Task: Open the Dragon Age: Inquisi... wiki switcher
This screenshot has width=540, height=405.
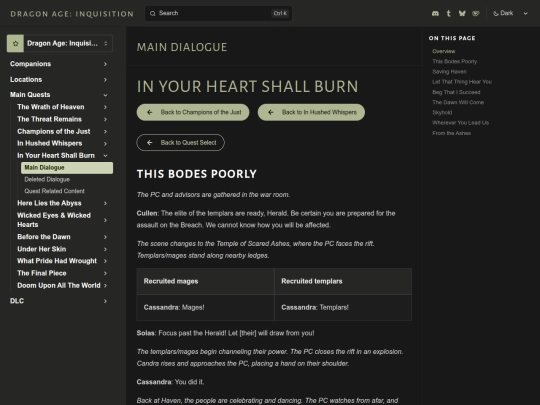Action: (x=60, y=43)
